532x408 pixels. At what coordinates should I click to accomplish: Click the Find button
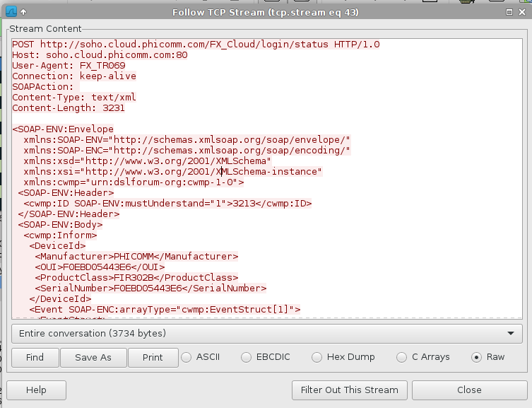[x=35, y=357]
